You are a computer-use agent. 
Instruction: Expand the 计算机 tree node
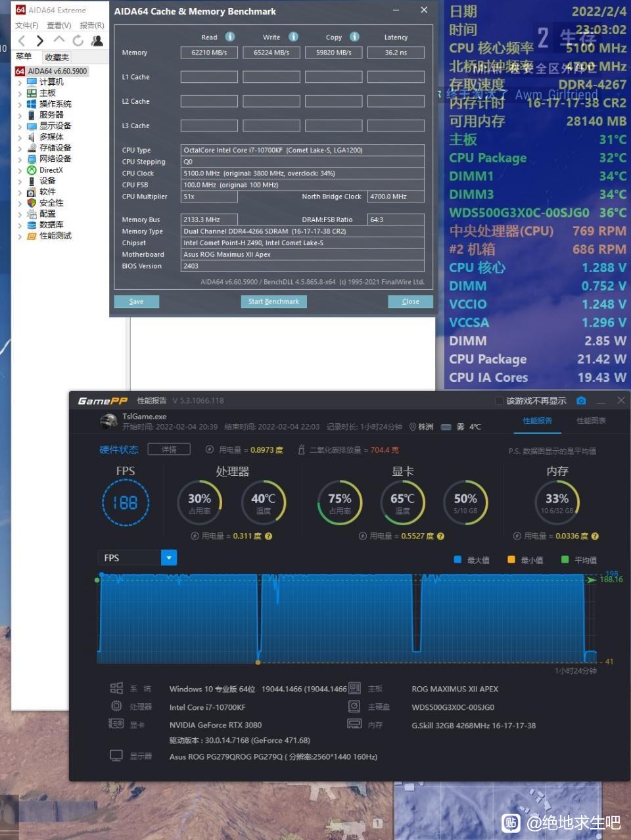pos(20,82)
